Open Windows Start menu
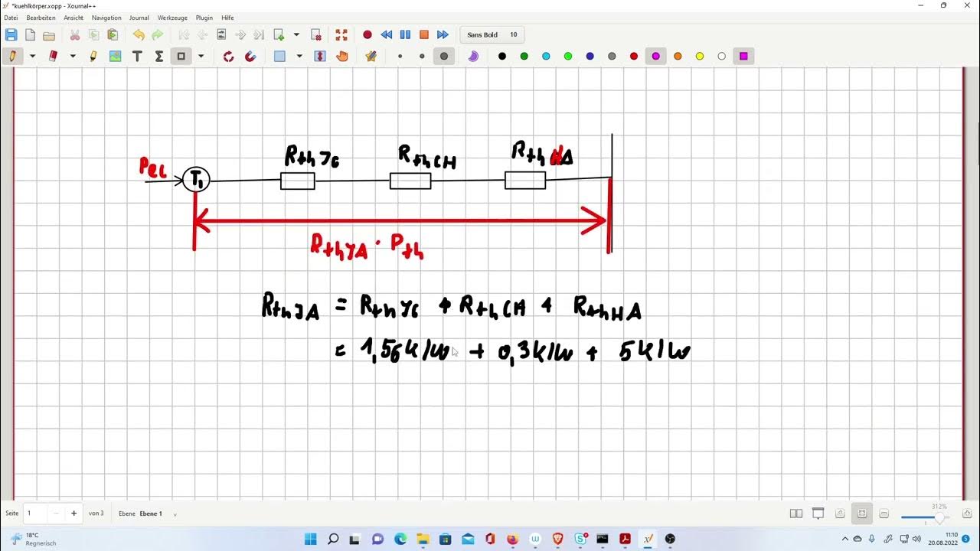Image resolution: width=980 pixels, height=551 pixels. (311, 539)
